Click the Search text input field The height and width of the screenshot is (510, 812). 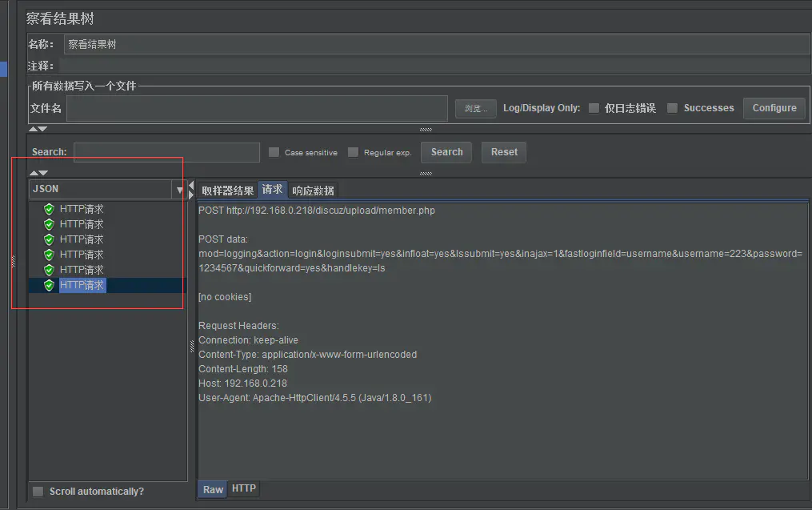click(x=166, y=152)
